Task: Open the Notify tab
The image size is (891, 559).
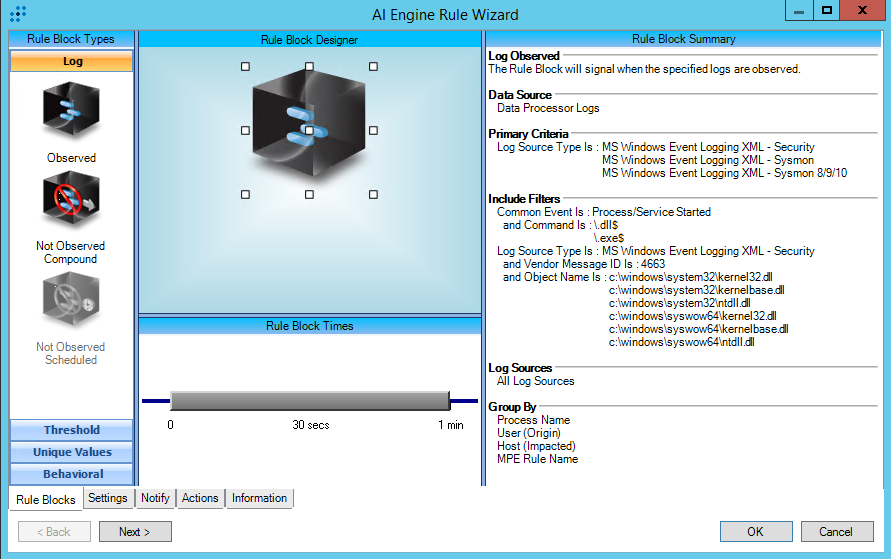Action: pos(155,498)
